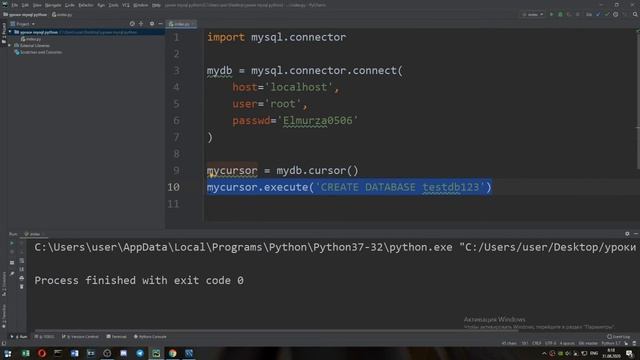This screenshot has width=640, height=360.
Task: Open Chrome from taskbar
Action: click(x=172, y=353)
